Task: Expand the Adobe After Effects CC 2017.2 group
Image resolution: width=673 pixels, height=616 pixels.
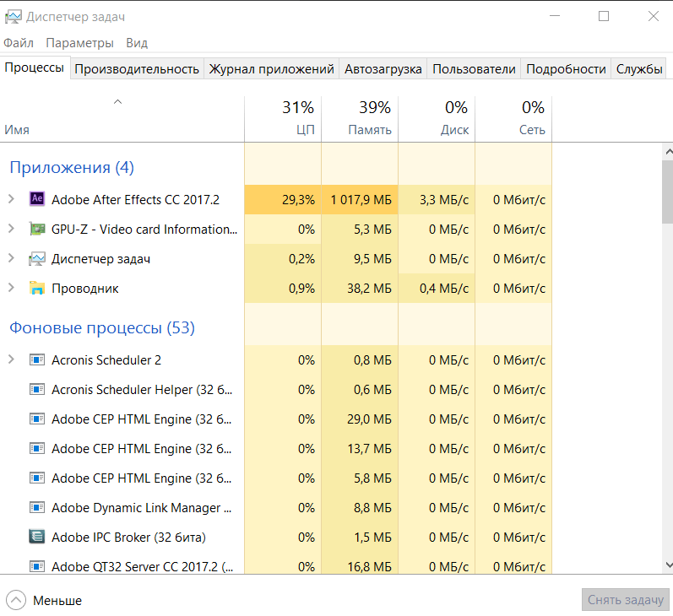Action: pyautogui.click(x=12, y=199)
